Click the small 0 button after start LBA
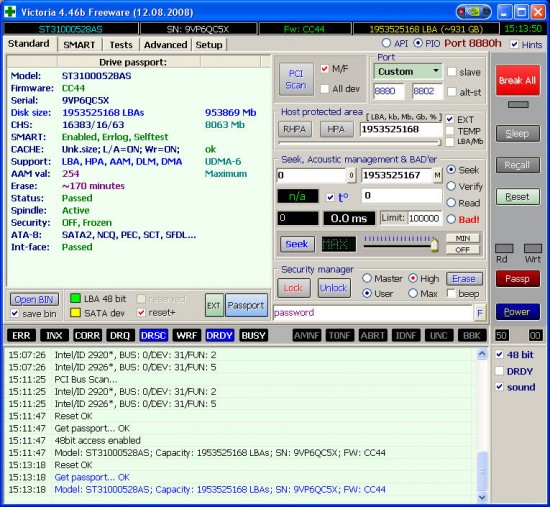This screenshot has width=550, height=507. [x=351, y=175]
